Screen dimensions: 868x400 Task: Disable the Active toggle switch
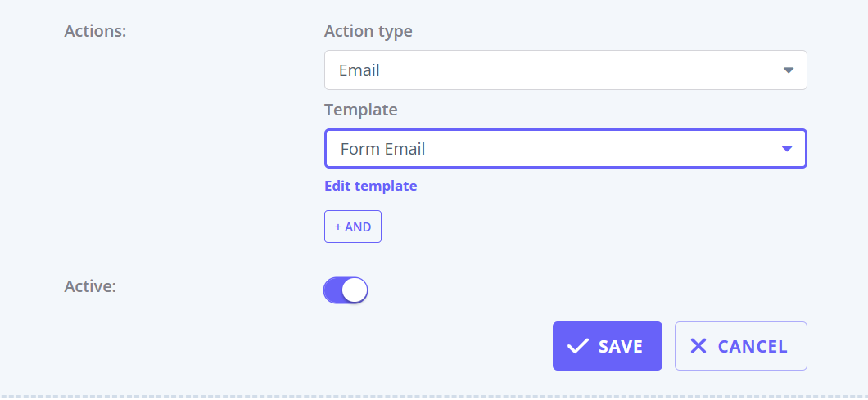(x=346, y=290)
